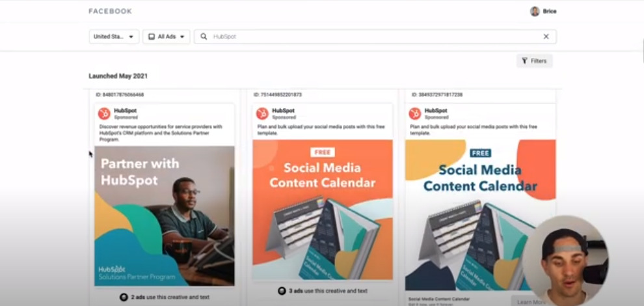Open the orange Social Media Calendar ad
Screen dimensions: 644x306
click(323, 210)
